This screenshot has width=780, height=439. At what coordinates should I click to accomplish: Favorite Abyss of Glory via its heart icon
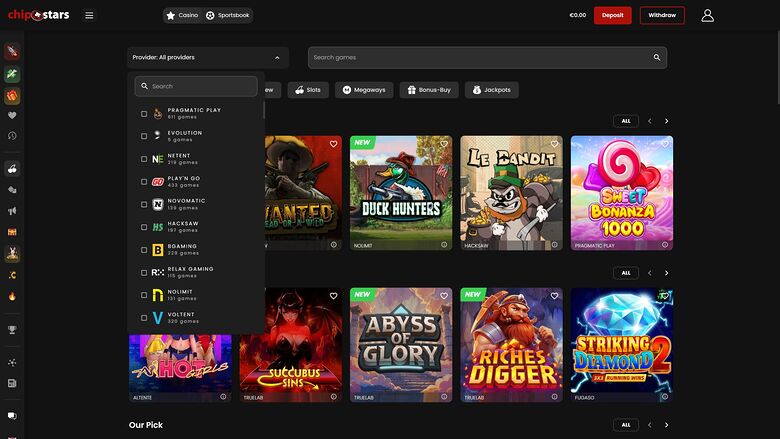point(444,296)
